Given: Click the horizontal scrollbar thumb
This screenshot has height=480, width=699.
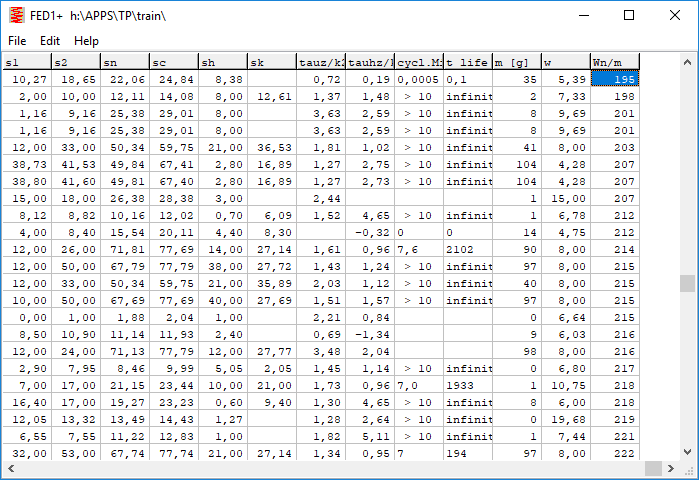Looking at the screenshot, I should tap(653, 469).
